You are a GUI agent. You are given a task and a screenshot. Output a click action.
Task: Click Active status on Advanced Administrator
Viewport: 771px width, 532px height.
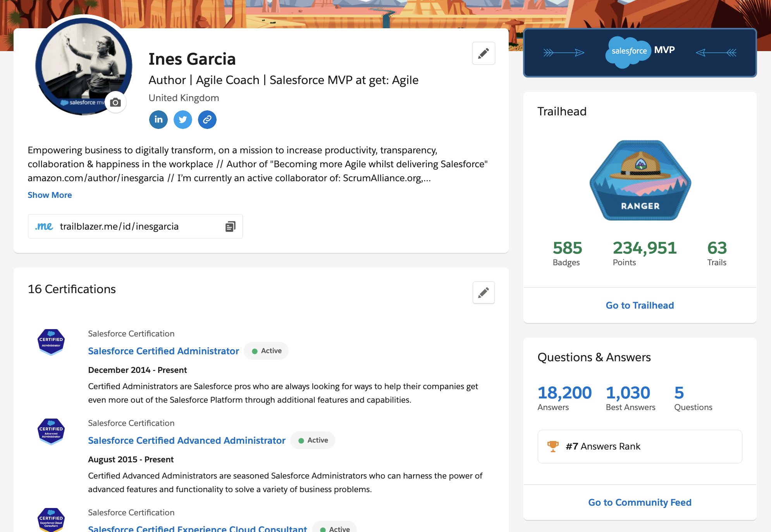(x=313, y=440)
